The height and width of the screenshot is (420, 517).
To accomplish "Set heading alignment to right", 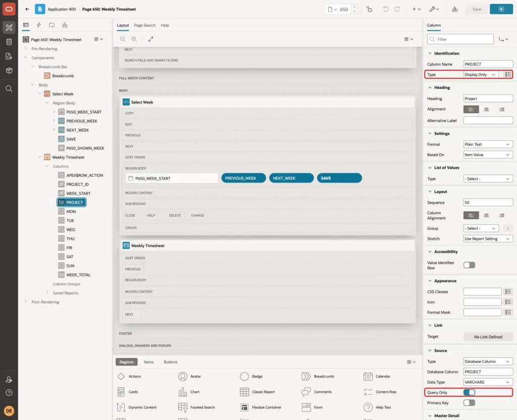I will [x=501, y=109].
